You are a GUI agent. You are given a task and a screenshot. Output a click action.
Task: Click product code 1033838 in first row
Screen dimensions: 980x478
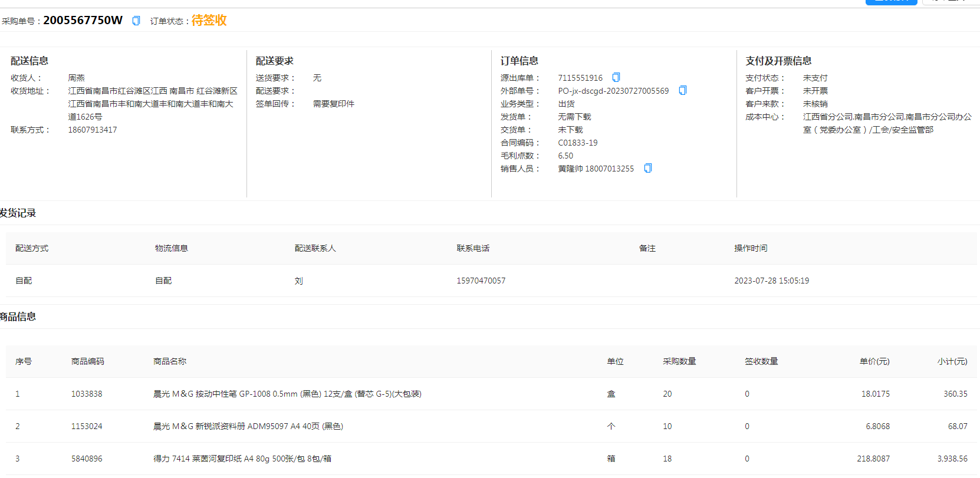coord(87,394)
